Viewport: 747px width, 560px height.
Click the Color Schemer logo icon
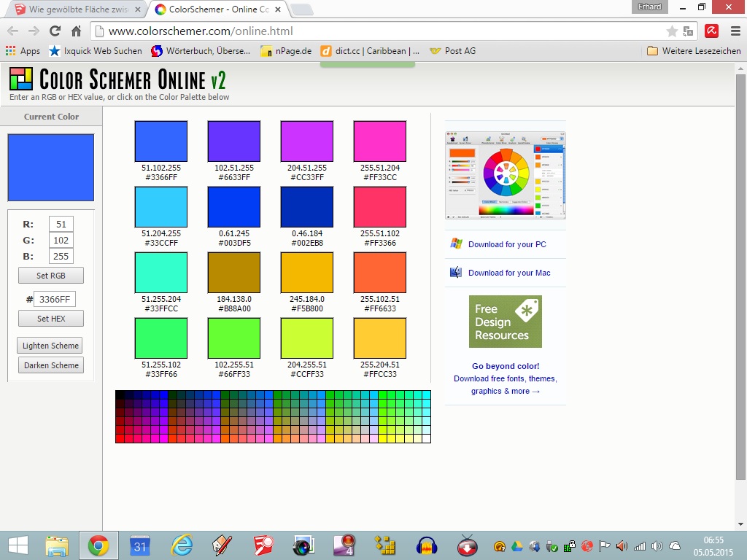point(21,79)
